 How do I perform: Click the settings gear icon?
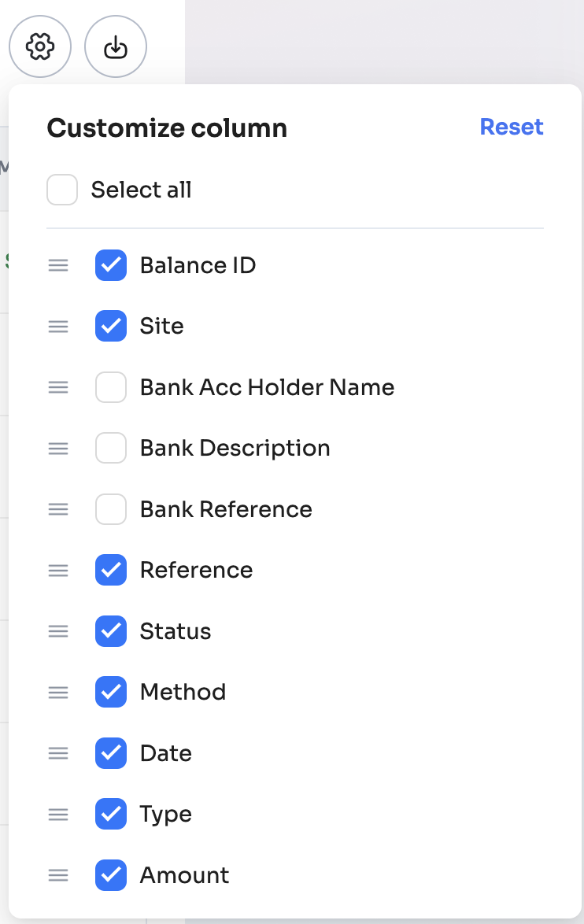[x=40, y=47]
